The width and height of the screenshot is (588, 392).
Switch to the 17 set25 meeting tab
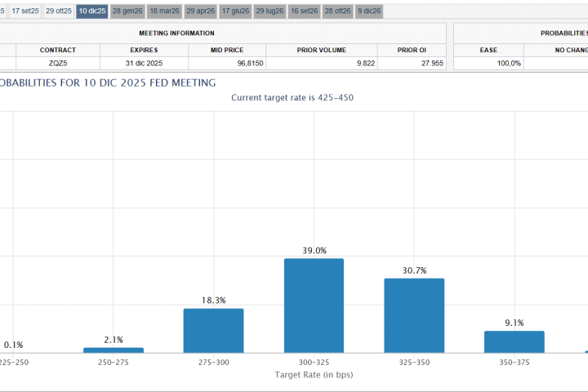pyautogui.click(x=24, y=11)
